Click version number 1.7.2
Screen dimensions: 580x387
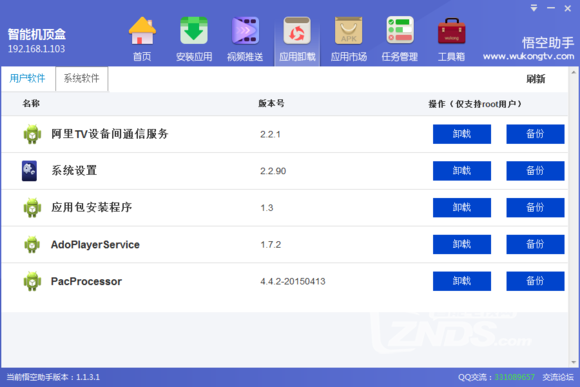[270, 245]
